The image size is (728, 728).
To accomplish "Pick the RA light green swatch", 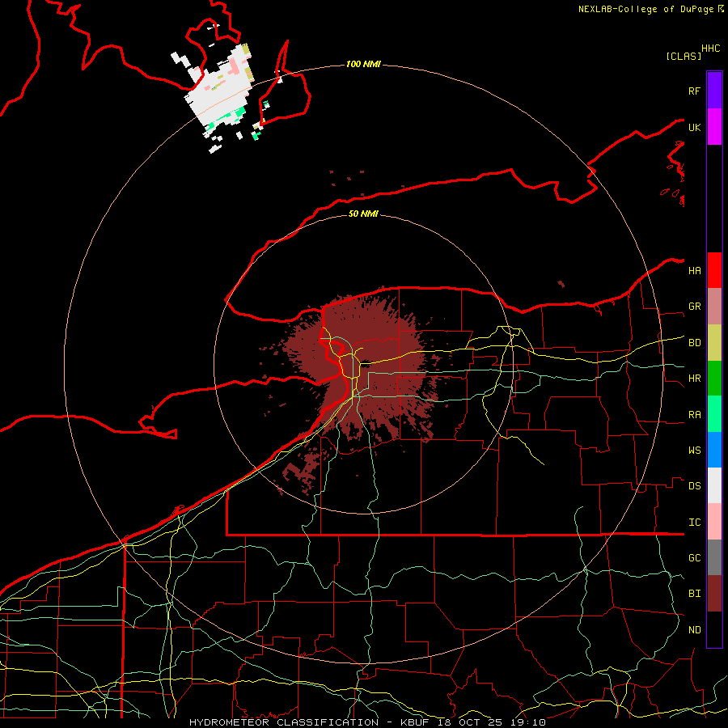I will click(x=714, y=414).
